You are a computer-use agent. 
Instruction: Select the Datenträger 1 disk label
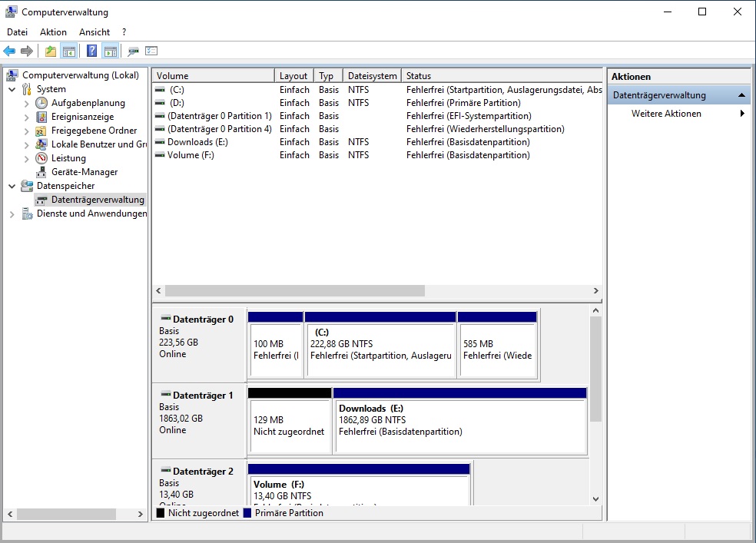pos(199,421)
